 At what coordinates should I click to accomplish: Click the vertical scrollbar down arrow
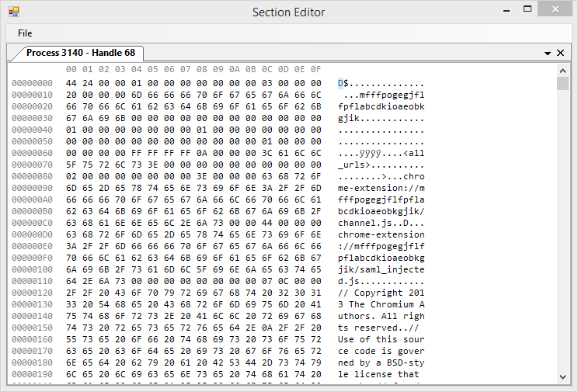point(563,376)
